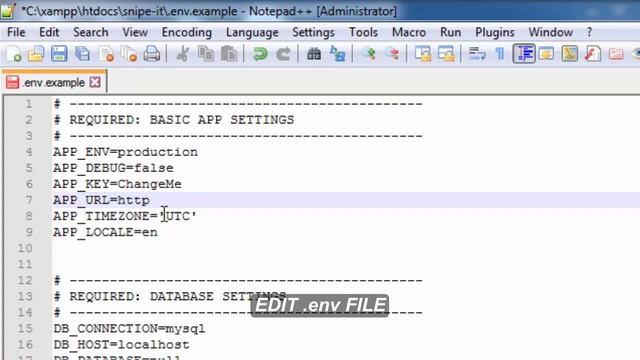This screenshot has height=360, width=640.
Task: Open the Plugins menu
Action: [x=495, y=32]
